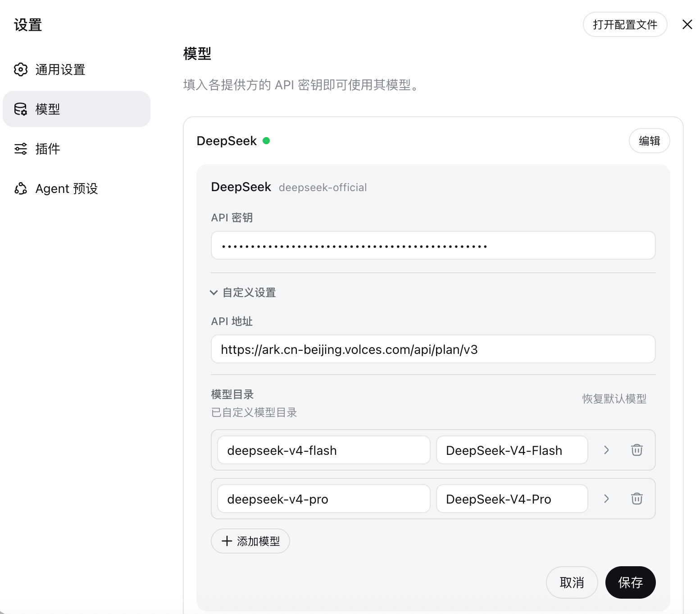Click the 设置 dialog title
Viewport: 700px width, 614px height.
(x=28, y=25)
